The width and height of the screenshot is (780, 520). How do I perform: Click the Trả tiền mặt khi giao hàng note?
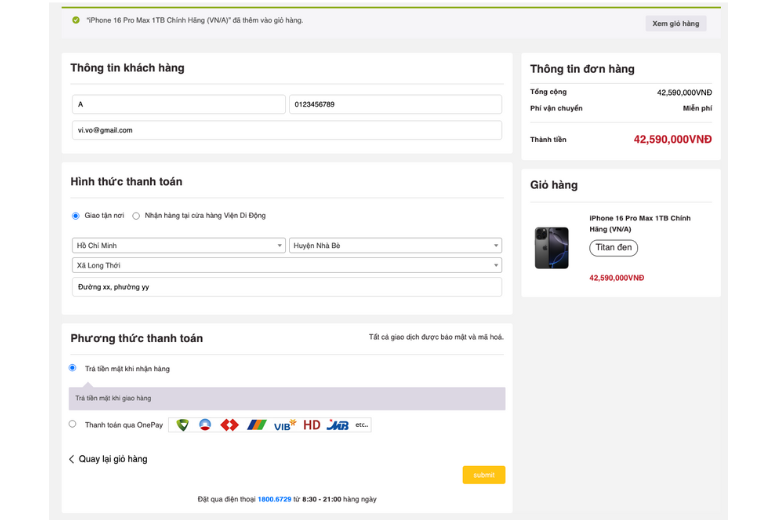[113, 398]
